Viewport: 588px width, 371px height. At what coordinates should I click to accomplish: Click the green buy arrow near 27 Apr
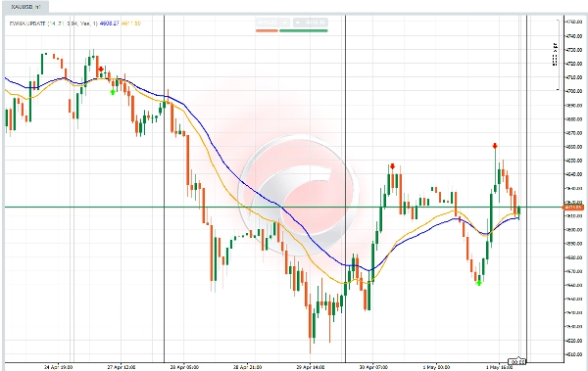[113, 92]
